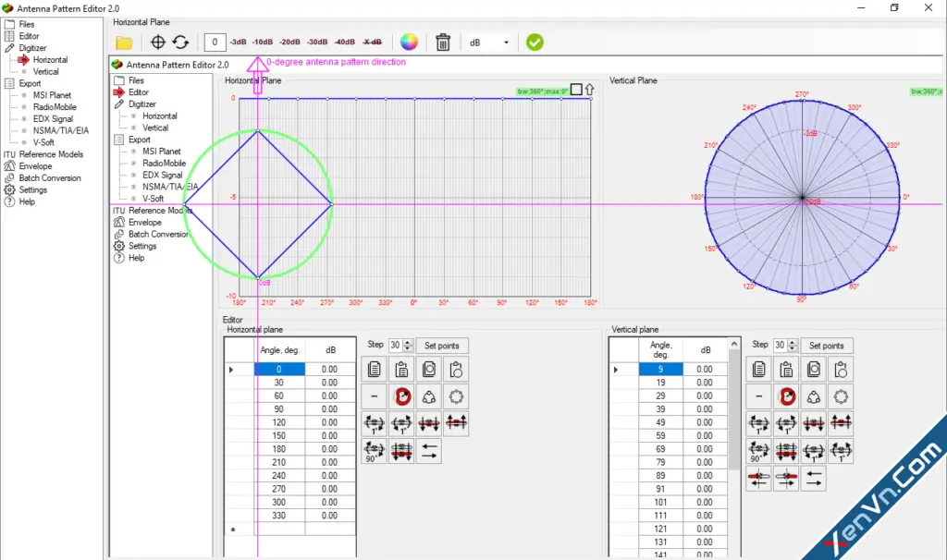
Task: Click three-point triangle icon in Vertical plane
Action: (814, 396)
